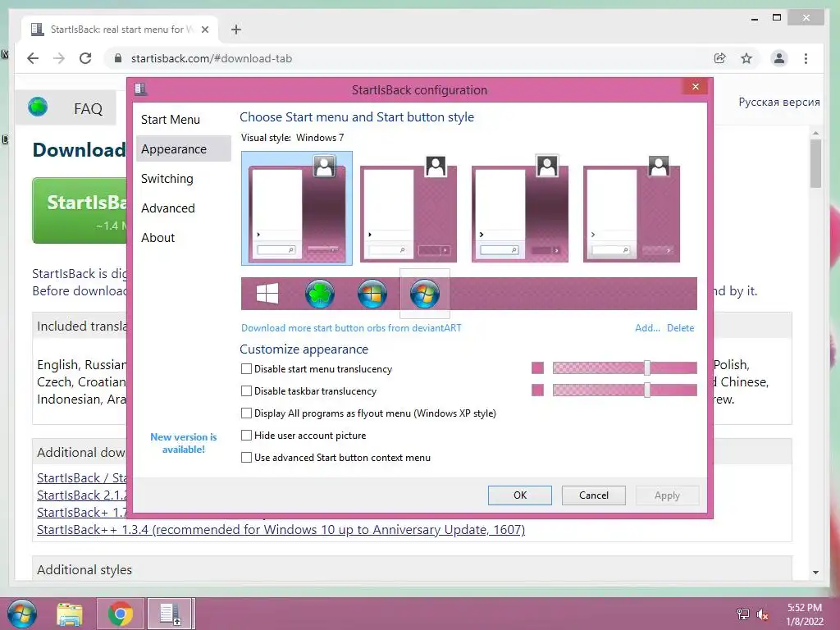This screenshot has width=840, height=630.
Task: Open File Explorer from the taskbar
Action: click(x=70, y=614)
